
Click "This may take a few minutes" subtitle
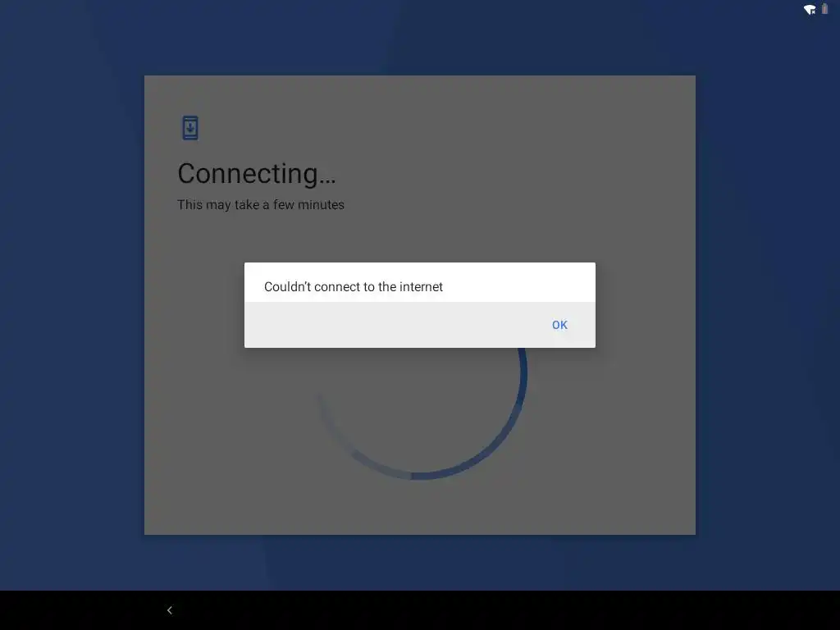[x=260, y=204]
